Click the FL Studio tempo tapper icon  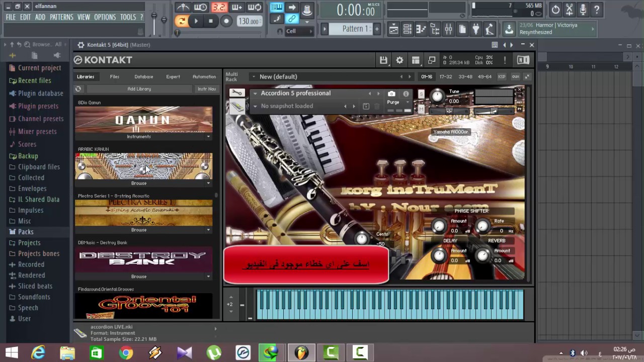coord(490,29)
